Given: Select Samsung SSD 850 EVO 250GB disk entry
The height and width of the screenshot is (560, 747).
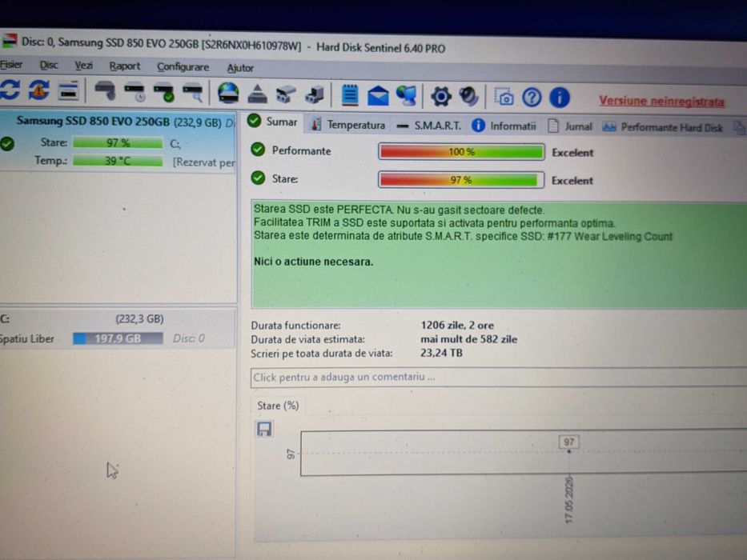Looking at the screenshot, I should point(118,141).
